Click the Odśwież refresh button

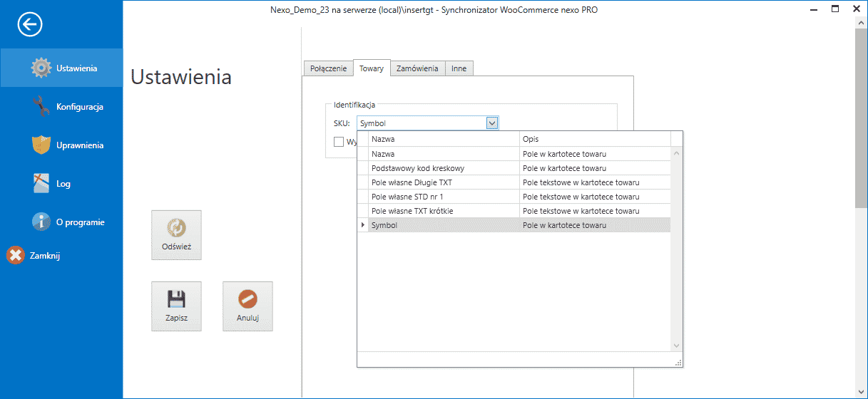[x=176, y=235]
